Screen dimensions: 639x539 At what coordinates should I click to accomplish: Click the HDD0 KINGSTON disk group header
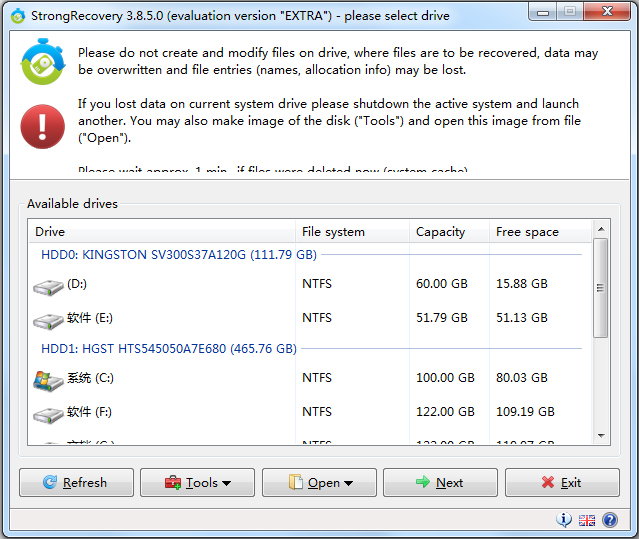(178, 255)
